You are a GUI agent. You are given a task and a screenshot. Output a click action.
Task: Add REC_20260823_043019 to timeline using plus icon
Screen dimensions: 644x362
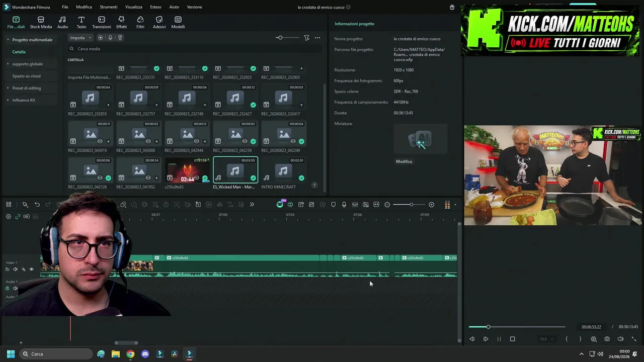click(108, 141)
